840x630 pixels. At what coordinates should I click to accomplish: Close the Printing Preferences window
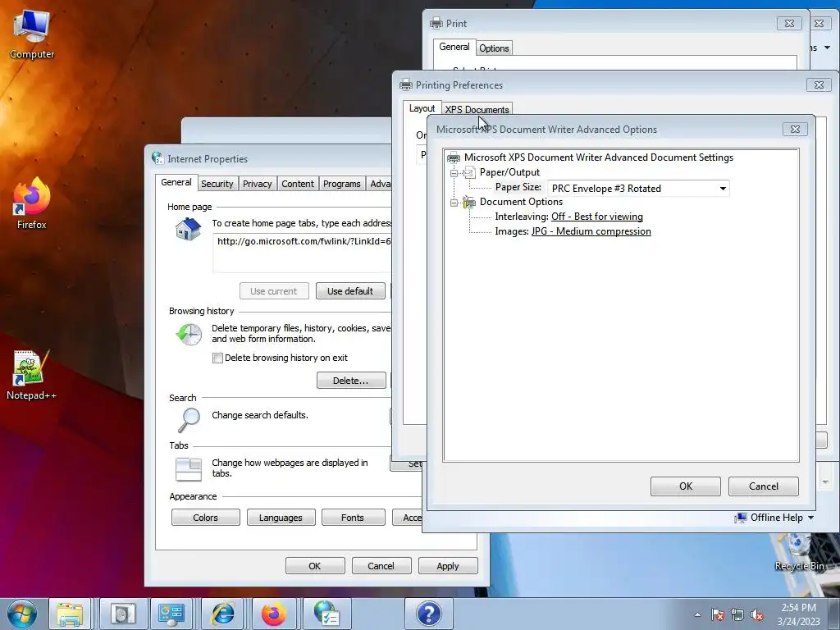pos(819,84)
